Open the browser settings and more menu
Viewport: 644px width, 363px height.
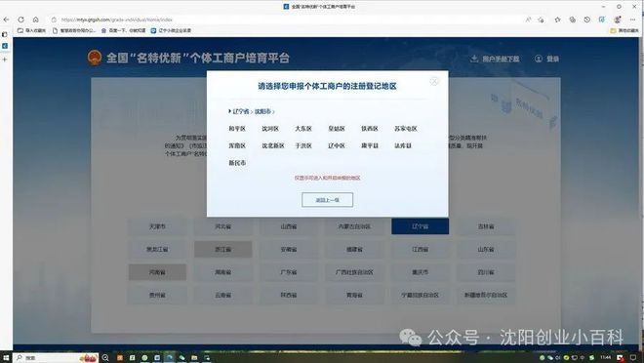[x=632, y=20]
